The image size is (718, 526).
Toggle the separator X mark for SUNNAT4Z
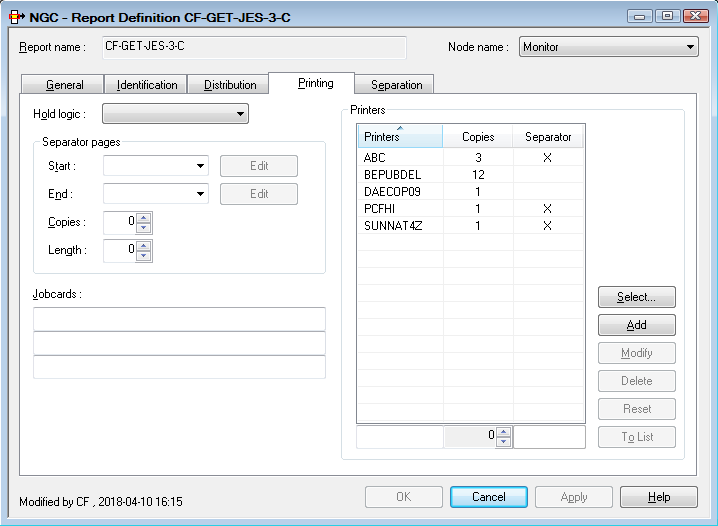[x=547, y=225]
